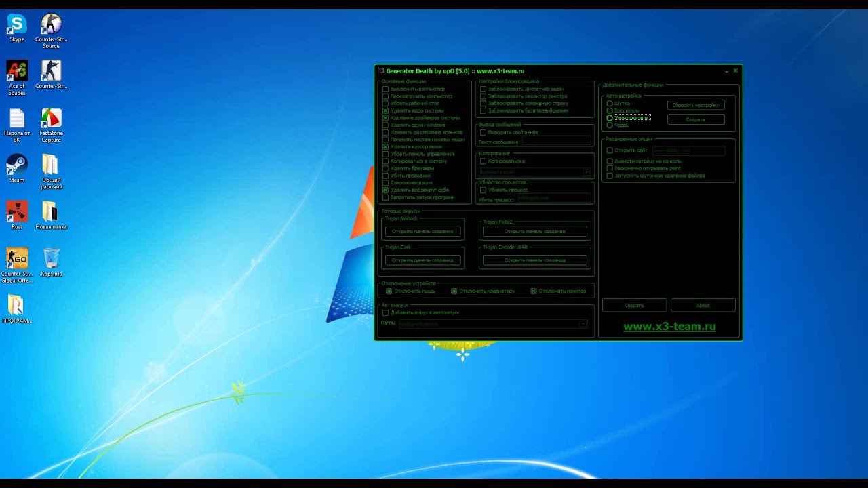Uncheck the 'Отключить клавиатуру' checkbox
Image resolution: width=868 pixels, height=488 pixels.
coord(454,291)
